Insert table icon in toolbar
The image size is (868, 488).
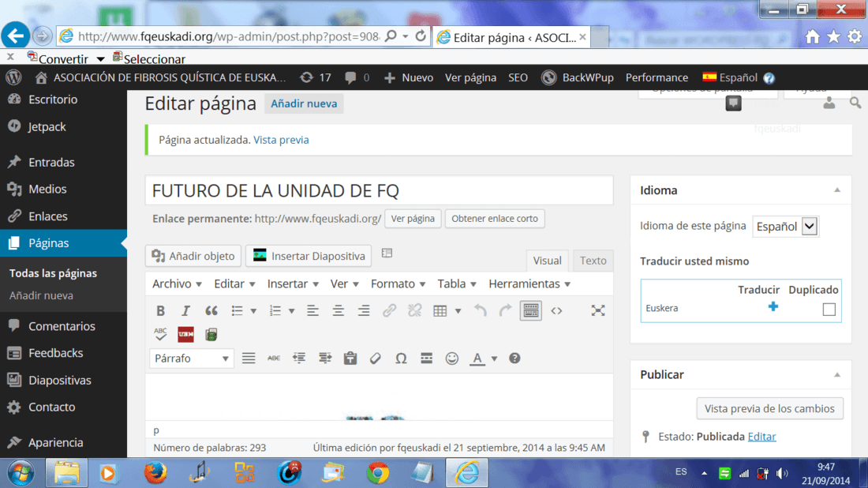(440, 311)
